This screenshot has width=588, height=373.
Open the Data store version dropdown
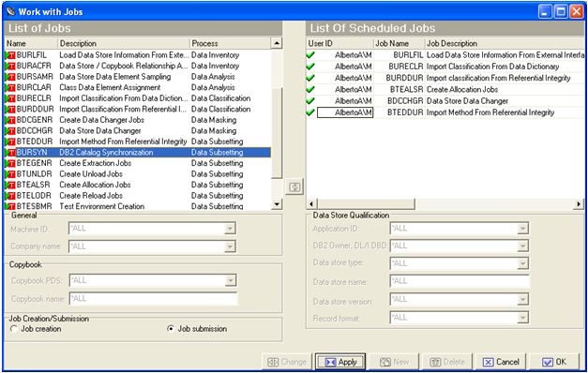click(522, 300)
